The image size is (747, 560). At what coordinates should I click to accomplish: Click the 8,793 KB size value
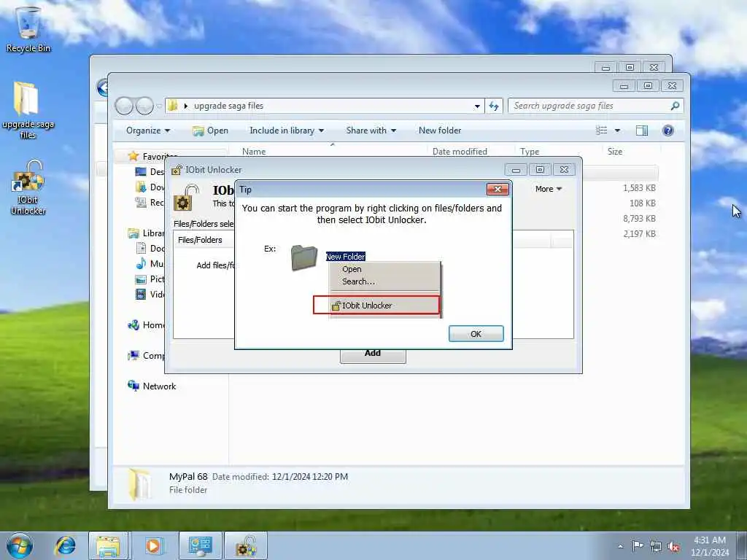[639, 219]
